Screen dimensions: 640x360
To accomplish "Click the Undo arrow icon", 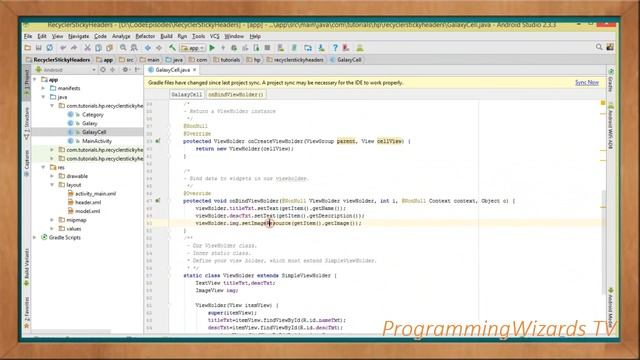I will pyautogui.click(x=63, y=48).
